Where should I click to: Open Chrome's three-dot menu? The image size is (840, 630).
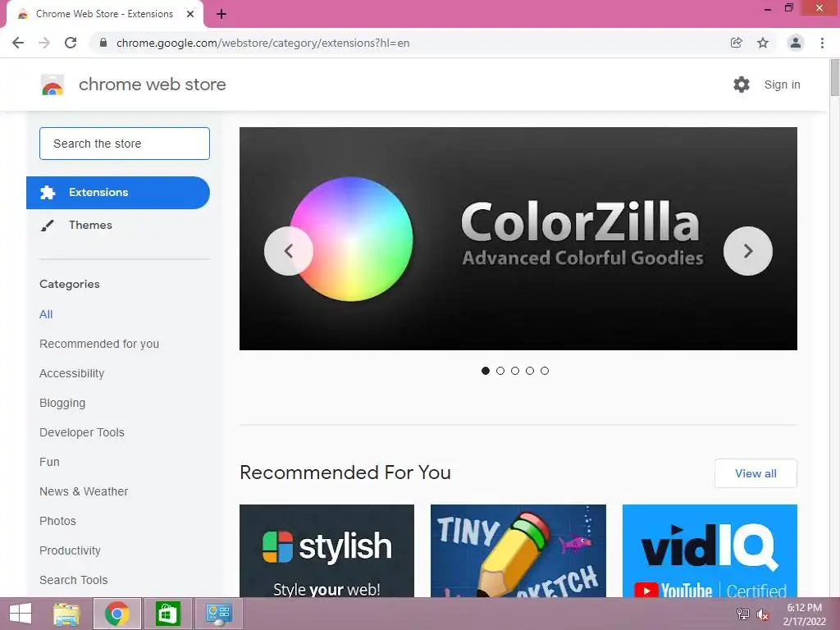coord(822,43)
